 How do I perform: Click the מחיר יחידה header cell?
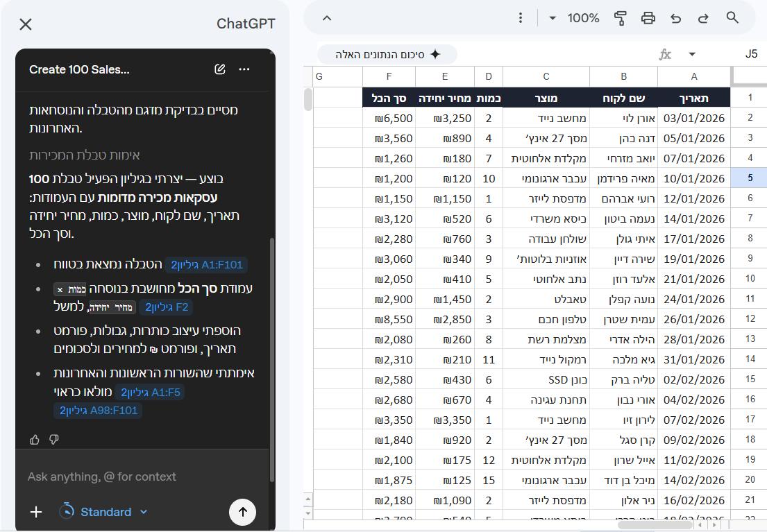[x=445, y=98]
